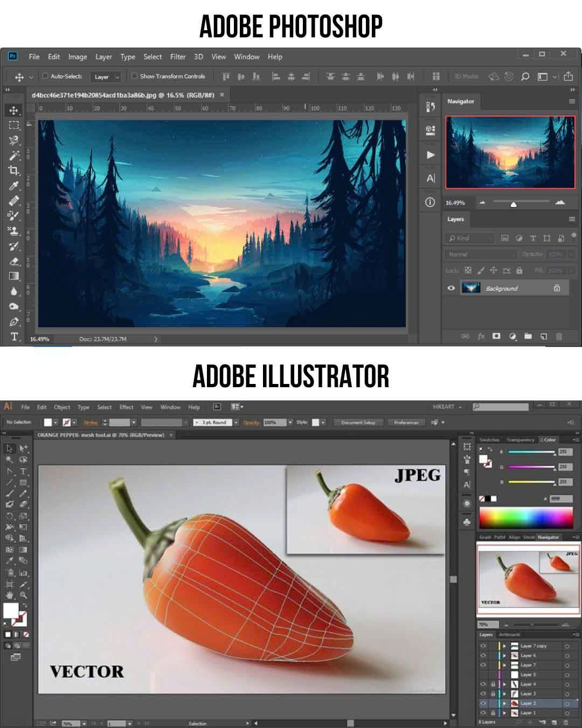Click the Preferences button in Illustrator

click(x=406, y=422)
